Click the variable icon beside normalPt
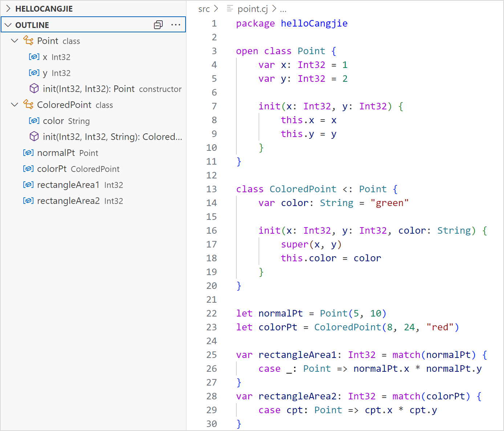The height and width of the screenshot is (431, 504). point(28,153)
